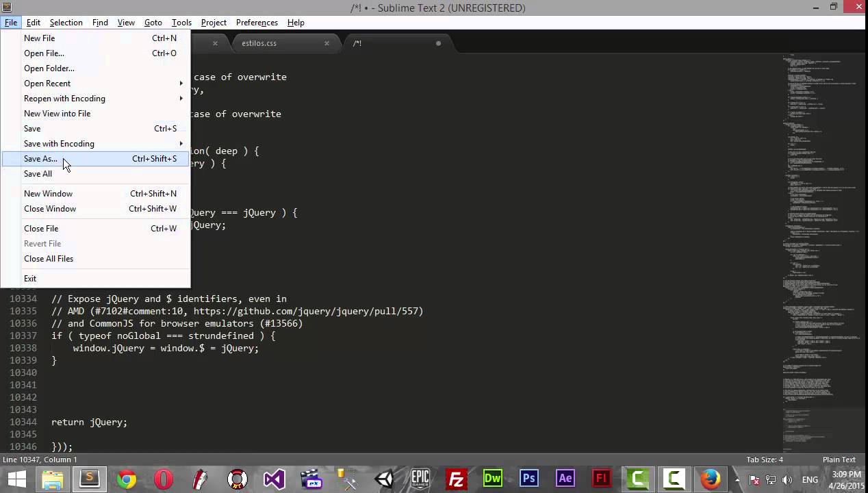Open the Tools menu
868x493 pixels.
(181, 23)
